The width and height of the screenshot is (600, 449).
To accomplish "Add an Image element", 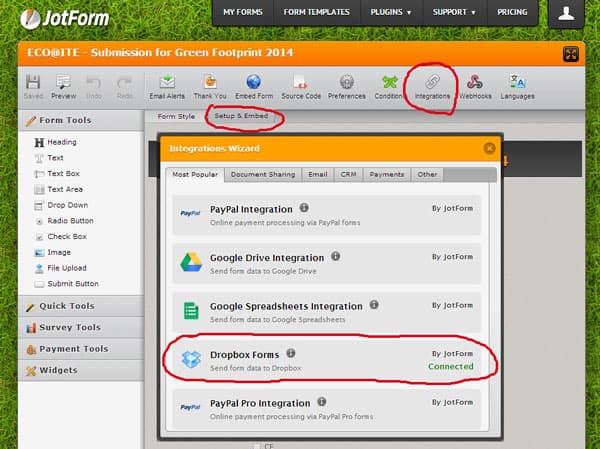I will tap(52, 252).
